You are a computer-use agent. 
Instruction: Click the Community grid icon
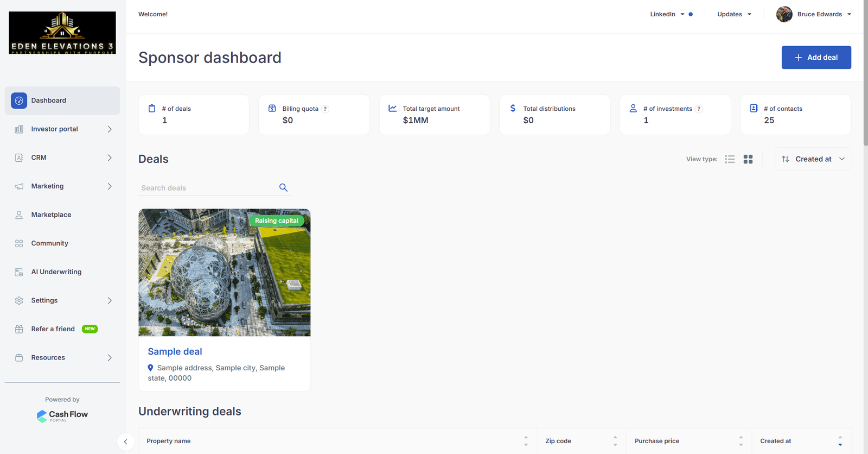(x=19, y=243)
